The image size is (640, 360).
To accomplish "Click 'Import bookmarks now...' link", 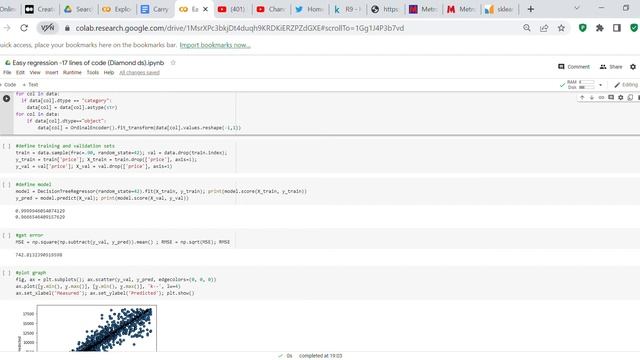I will click(215, 45).
